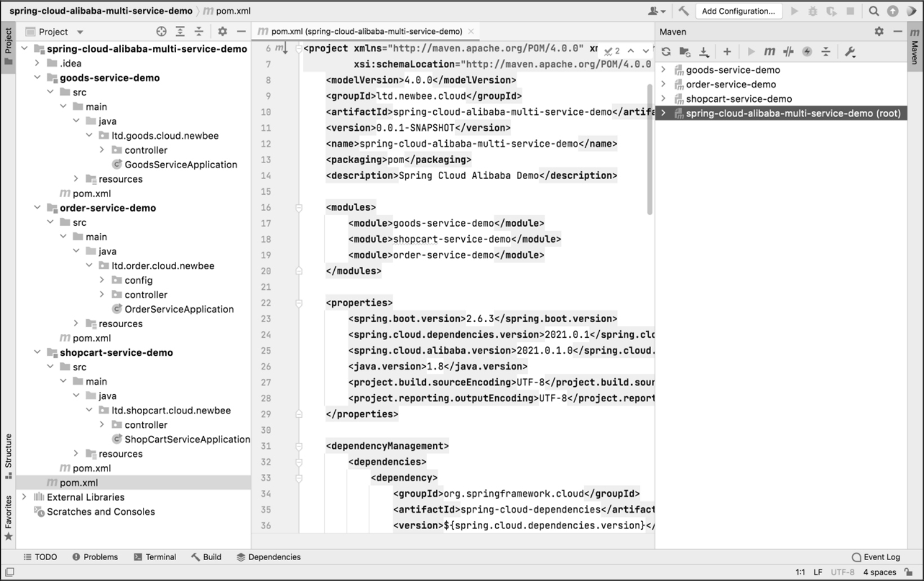The width and height of the screenshot is (924, 581).
Task: Collapse all nodes in Maven panel
Action: (x=826, y=52)
